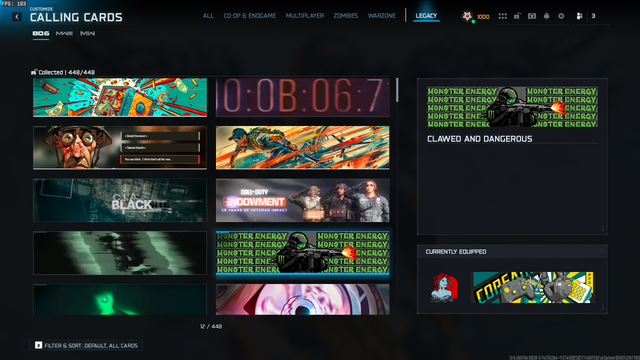Select the red-haired emblem under Currently Equipped
640x360 pixels.
click(x=444, y=287)
